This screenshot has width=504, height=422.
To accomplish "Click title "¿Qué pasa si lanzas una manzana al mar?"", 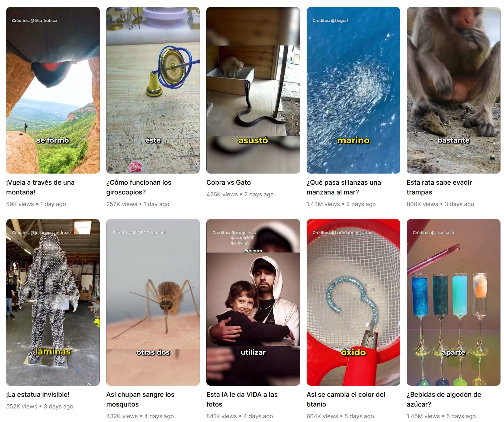I will tap(344, 187).
